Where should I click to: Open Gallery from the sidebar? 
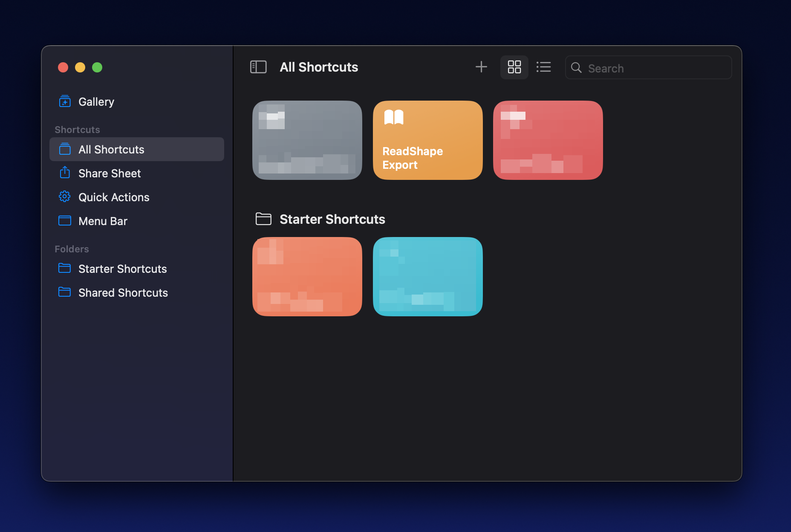(x=96, y=102)
